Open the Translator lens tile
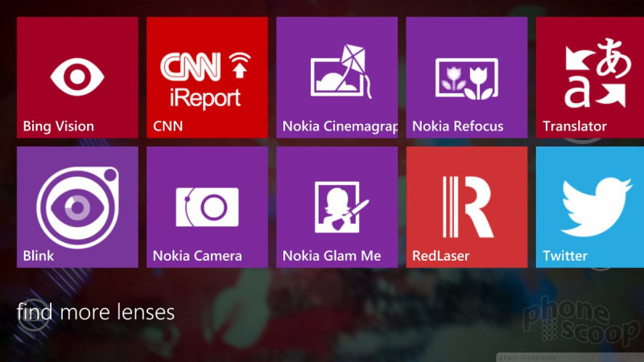 pos(590,77)
